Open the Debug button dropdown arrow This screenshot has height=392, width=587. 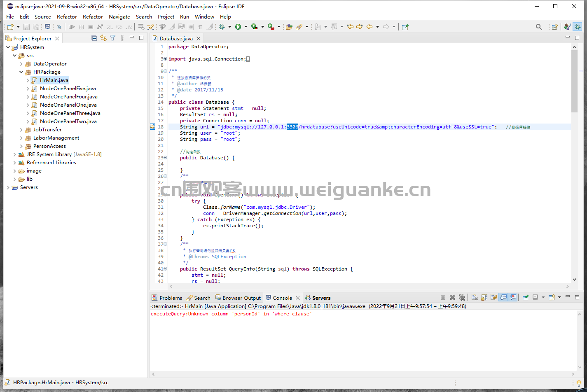[229, 27]
